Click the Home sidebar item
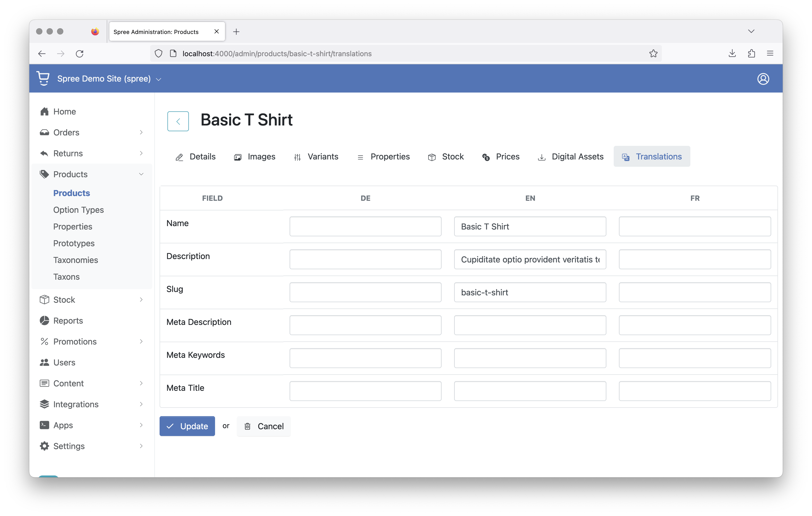 tap(64, 112)
